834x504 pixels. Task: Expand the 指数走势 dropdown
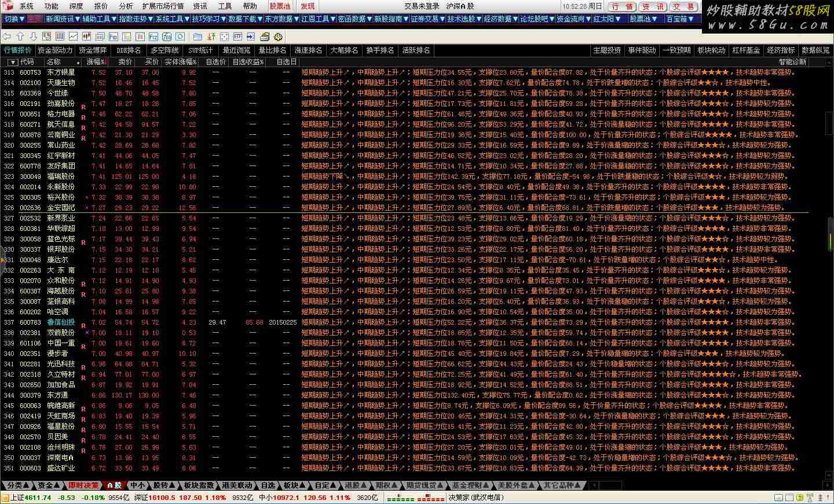tap(136, 19)
